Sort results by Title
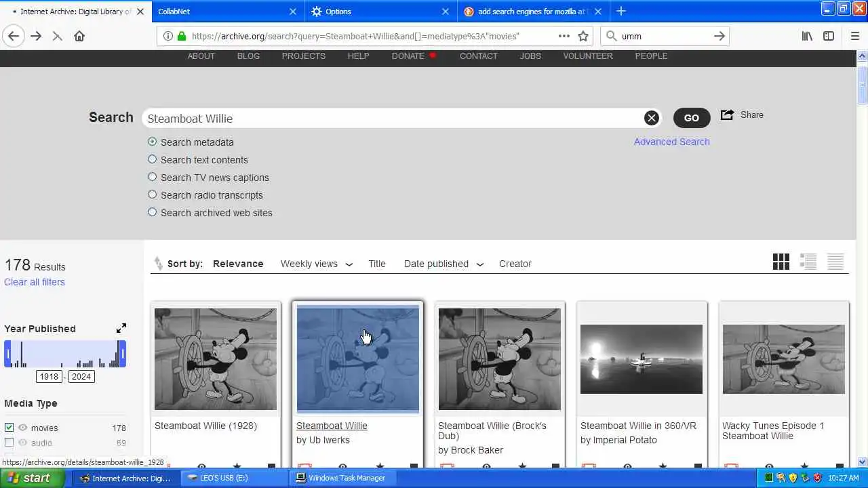 [377, 264]
